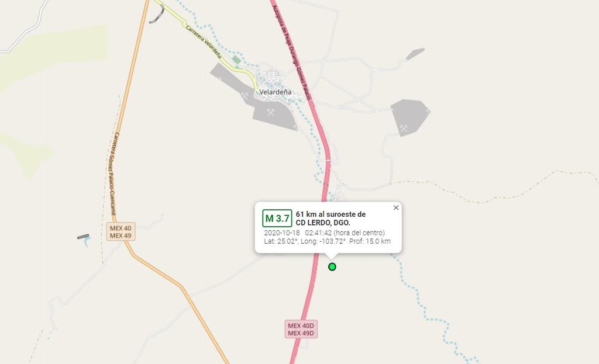This screenshot has width=599, height=364.
Task: Click the CD LERDO, DGO. location text
Action: pos(323,223)
